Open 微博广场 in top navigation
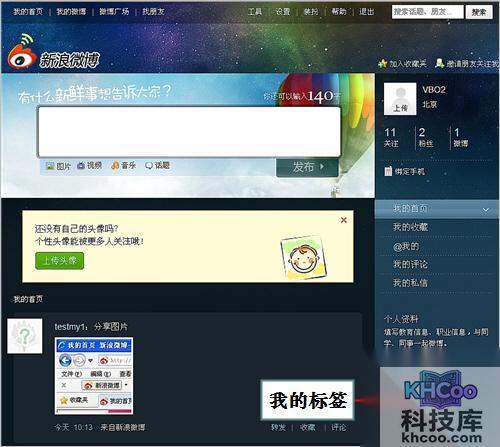500x447 pixels. click(x=114, y=12)
